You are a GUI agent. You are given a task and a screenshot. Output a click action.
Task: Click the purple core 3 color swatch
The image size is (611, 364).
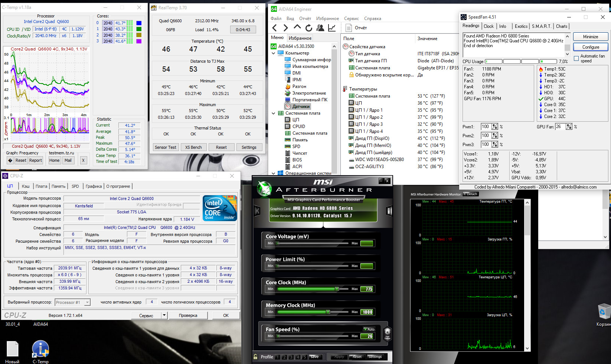[139, 41]
